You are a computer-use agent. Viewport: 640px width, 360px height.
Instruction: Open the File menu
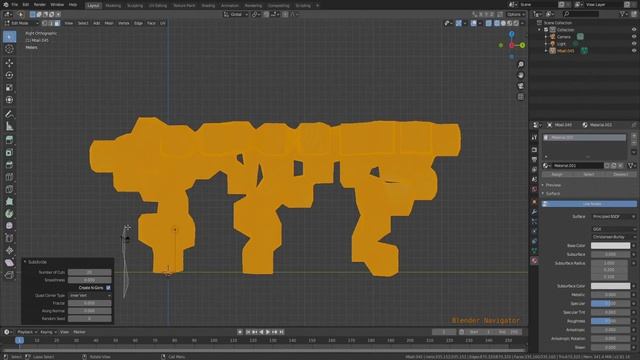pos(14,4)
